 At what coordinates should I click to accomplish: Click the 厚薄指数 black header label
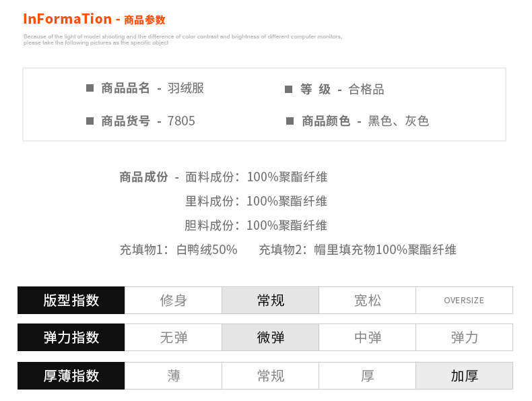(x=71, y=376)
